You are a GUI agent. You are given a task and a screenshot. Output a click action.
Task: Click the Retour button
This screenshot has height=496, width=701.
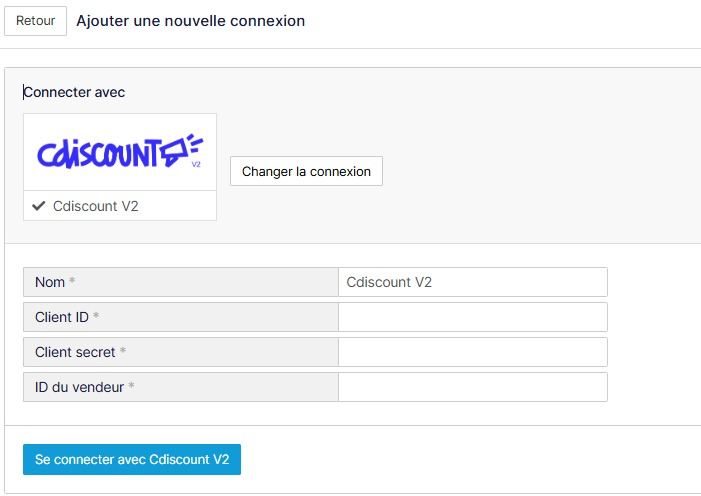(35, 21)
